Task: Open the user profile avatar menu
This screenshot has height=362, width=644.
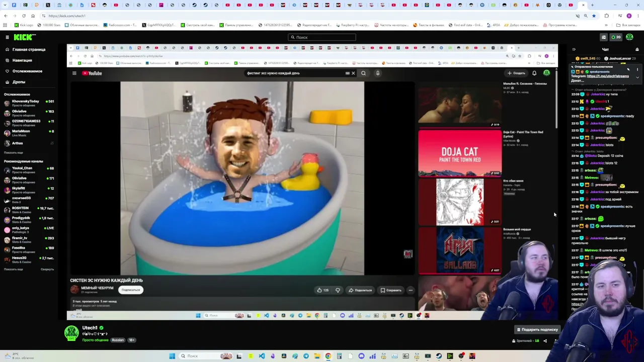Action: tap(629, 37)
